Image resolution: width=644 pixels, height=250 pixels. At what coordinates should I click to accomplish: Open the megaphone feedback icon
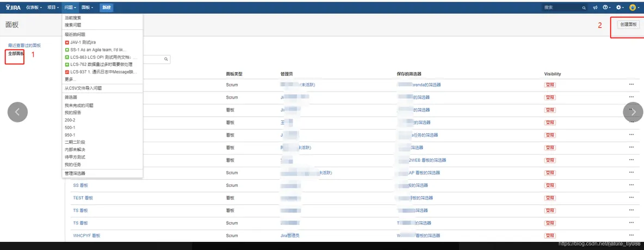[x=595, y=8]
